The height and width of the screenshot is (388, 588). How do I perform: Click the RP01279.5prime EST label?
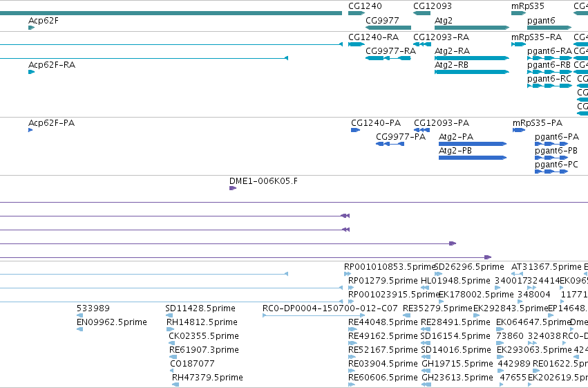point(383,281)
